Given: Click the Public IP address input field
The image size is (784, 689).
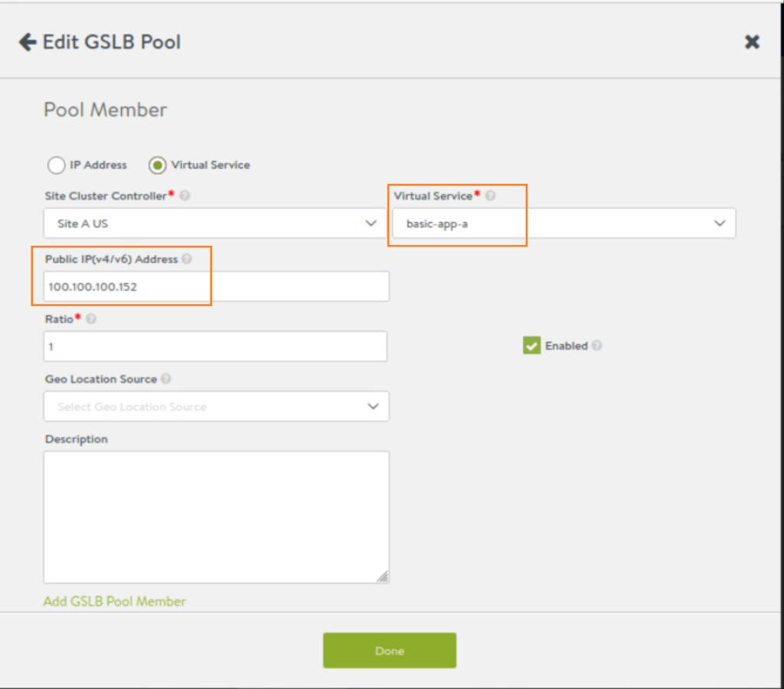Looking at the screenshot, I should point(216,286).
